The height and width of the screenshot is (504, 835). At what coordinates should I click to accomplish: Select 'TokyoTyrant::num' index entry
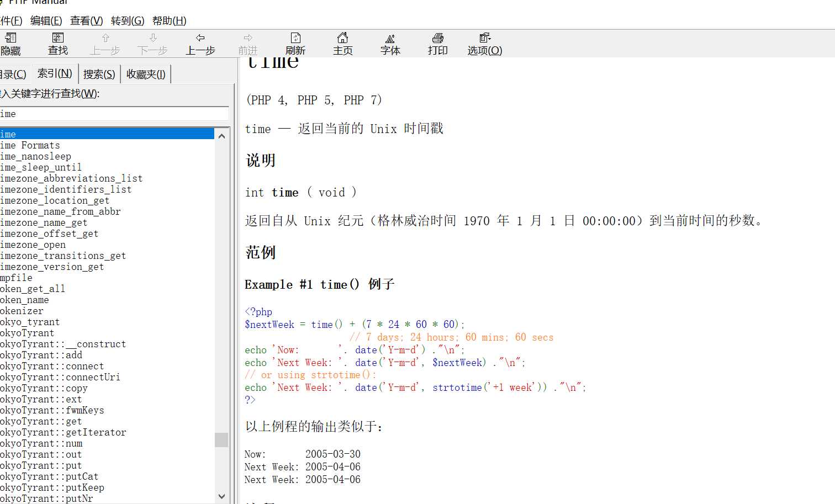click(41, 443)
